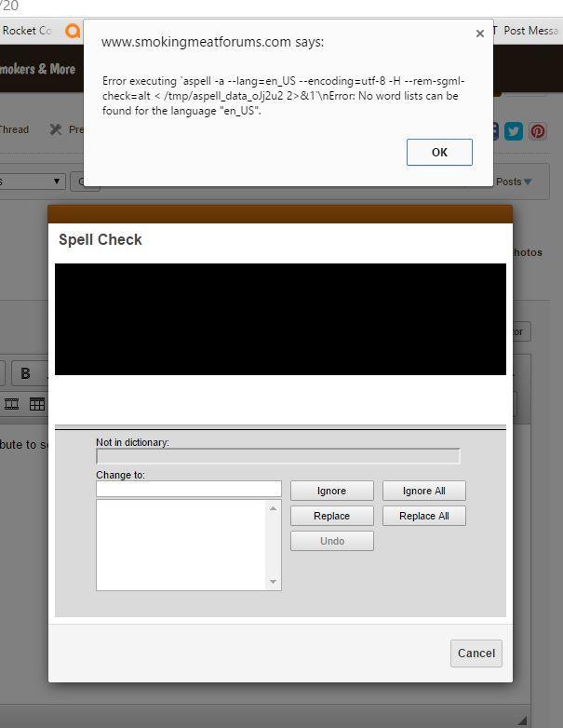Cancel the Spell Check dialog
The image size is (563, 728).
[476, 653]
